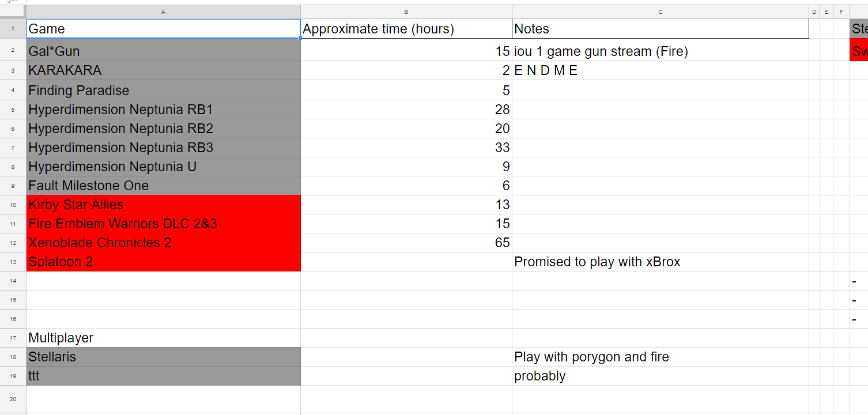Select the Stellaris cell
The width and height of the screenshot is (868, 415).
tap(163, 357)
